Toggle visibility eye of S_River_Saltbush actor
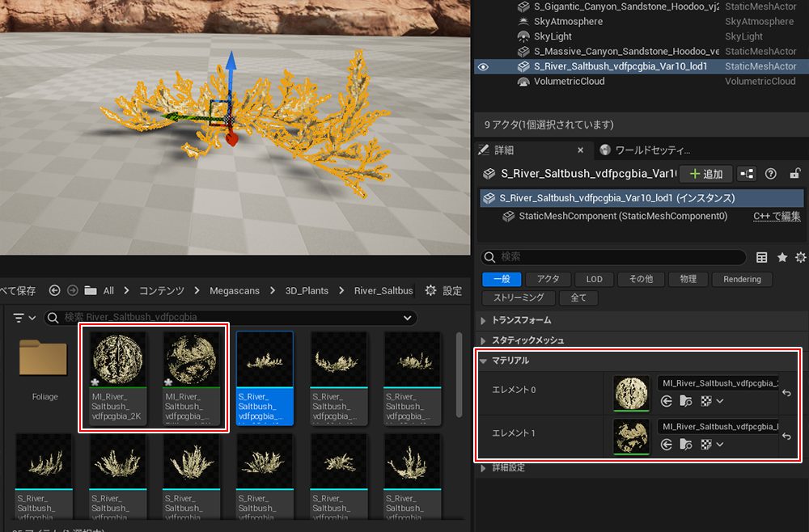This screenshot has width=809, height=532. 483,66
